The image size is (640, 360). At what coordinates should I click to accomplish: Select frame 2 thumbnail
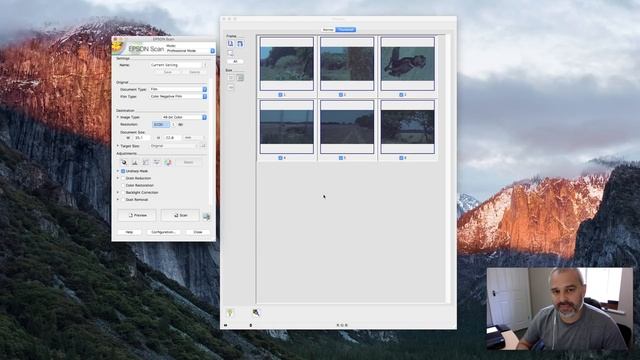(x=347, y=64)
